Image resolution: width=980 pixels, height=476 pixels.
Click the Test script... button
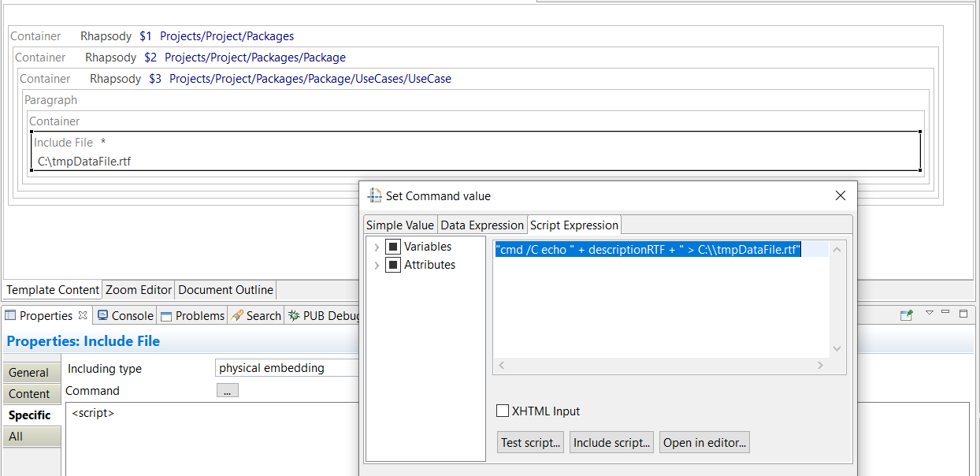(530, 442)
